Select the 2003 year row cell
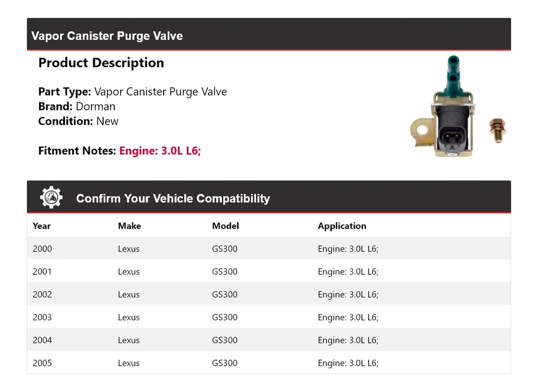538x392 pixels. point(42,318)
